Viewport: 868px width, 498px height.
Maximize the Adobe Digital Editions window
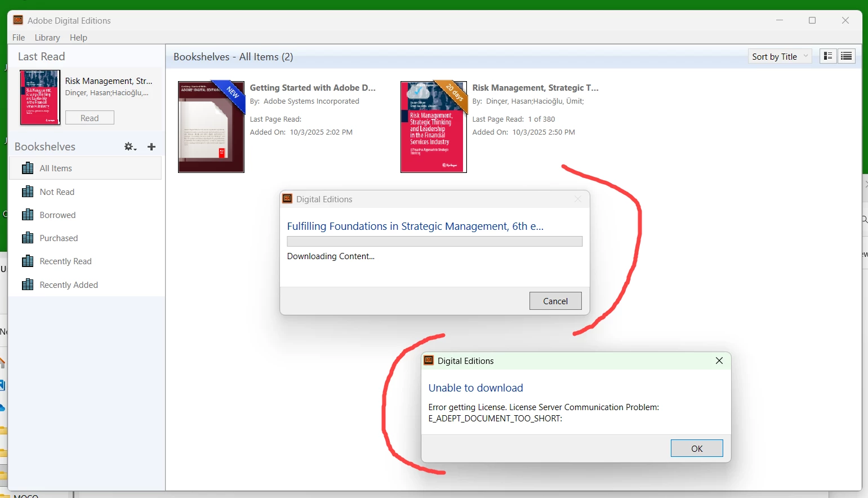click(x=812, y=20)
